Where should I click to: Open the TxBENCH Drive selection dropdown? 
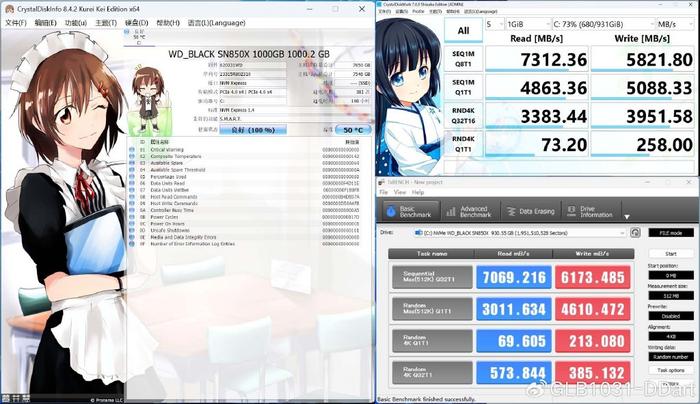click(520, 233)
